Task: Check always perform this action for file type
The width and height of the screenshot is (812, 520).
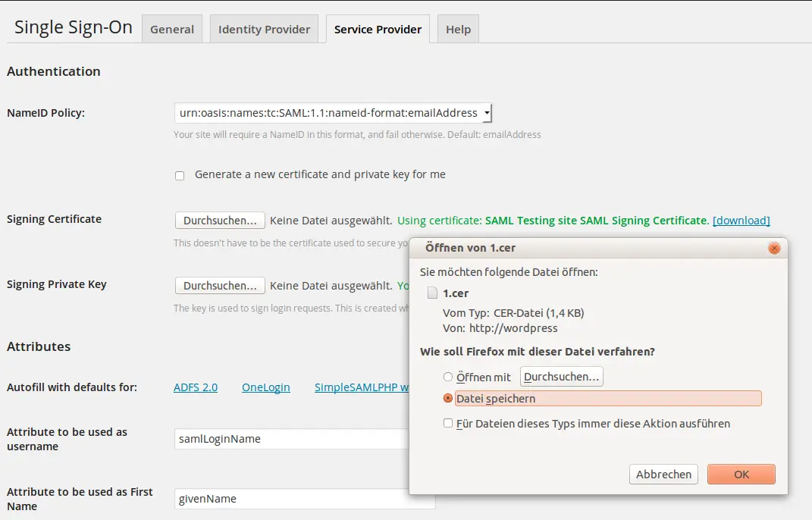Action: click(x=448, y=423)
